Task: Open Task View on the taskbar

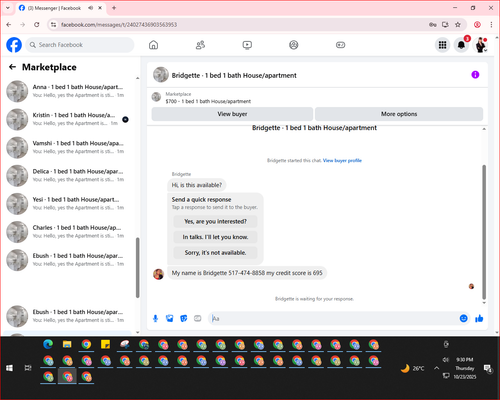Action: pyautogui.click(x=28, y=368)
